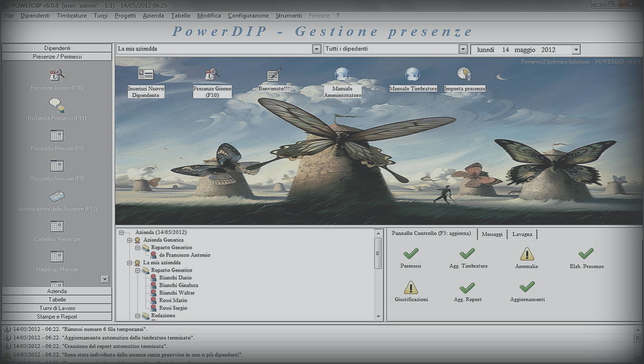The height and width of the screenshot is (364, 644).
Task: Select Pannello Controllo tab
Action: [431, 233]
